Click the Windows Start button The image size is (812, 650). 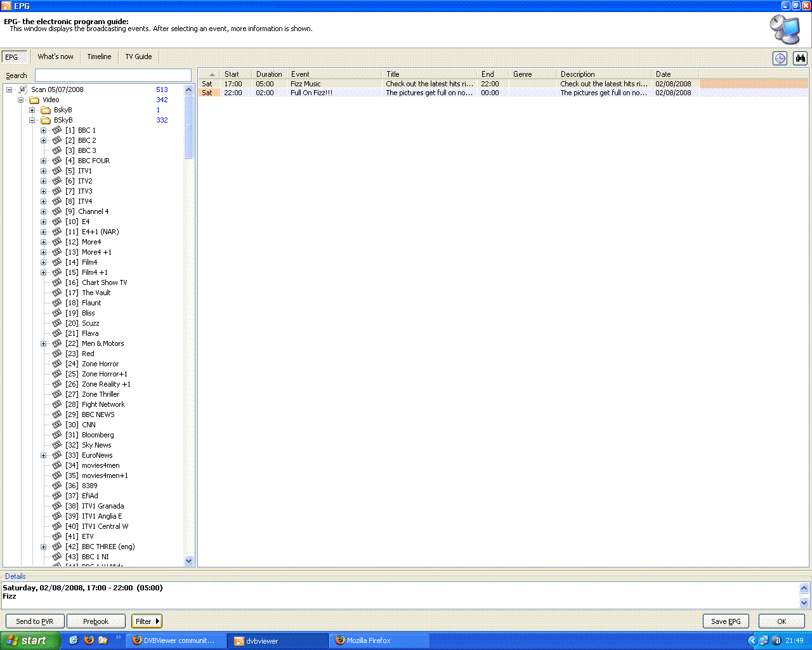[x=30, y=640]
